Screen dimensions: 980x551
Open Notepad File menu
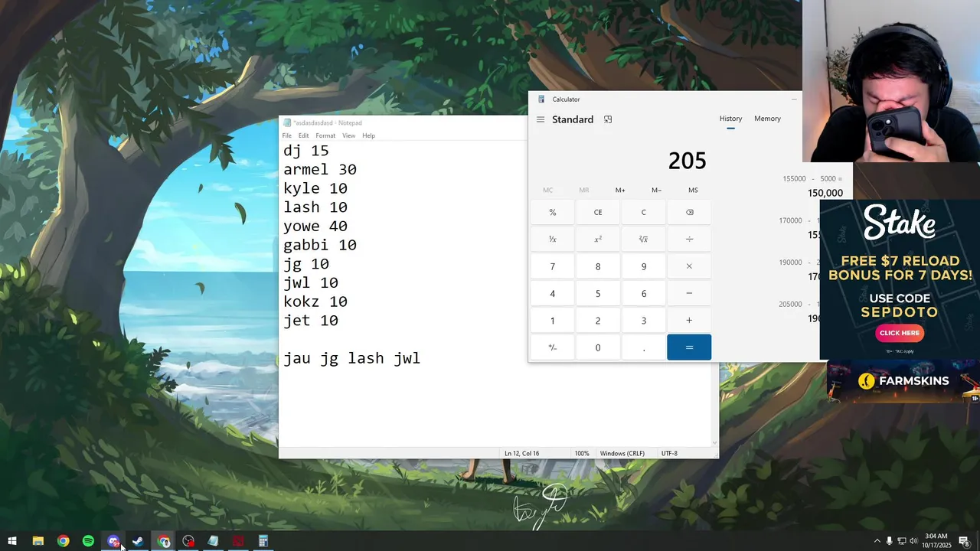(287, 135)
